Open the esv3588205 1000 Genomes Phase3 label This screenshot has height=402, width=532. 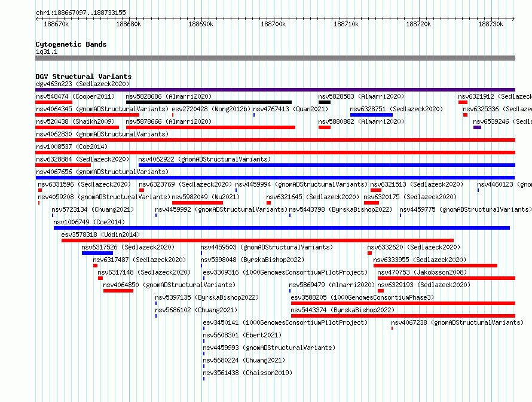click(362, 297)
